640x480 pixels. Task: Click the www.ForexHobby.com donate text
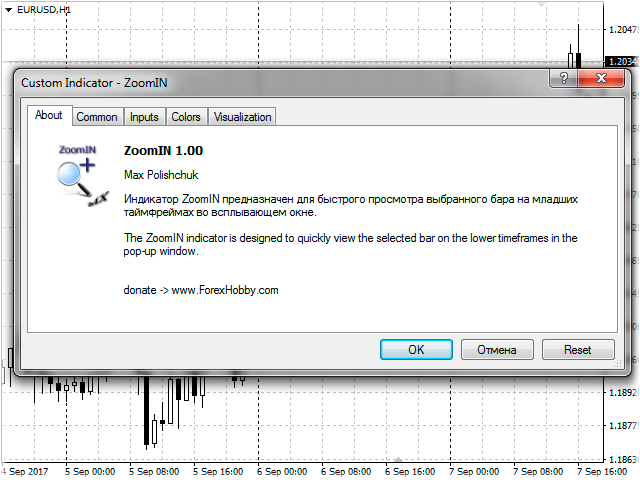[x=225, y=290]
